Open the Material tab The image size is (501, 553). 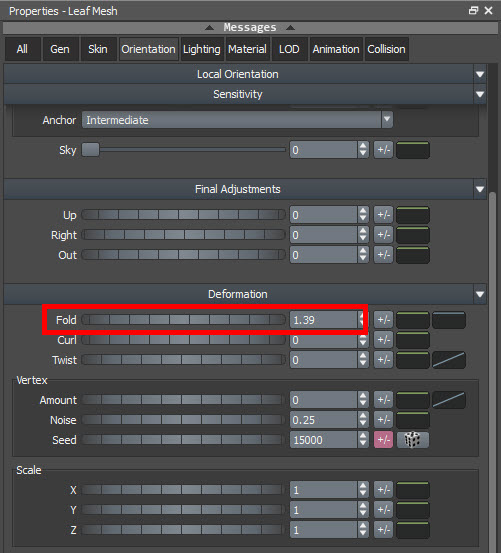248,49
